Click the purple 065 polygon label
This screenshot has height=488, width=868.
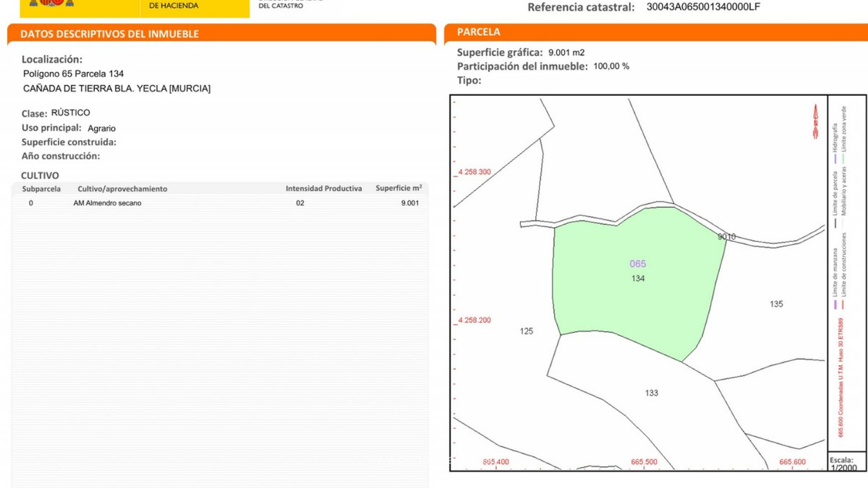[x=637, y=264]
